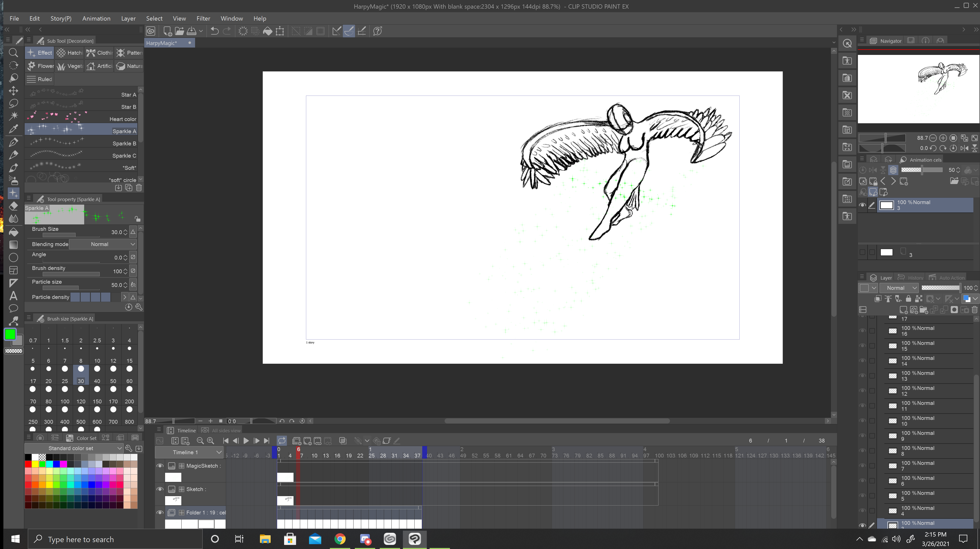Select the Text tool
Screen dimensions: 980x549
tap(13, 295)
